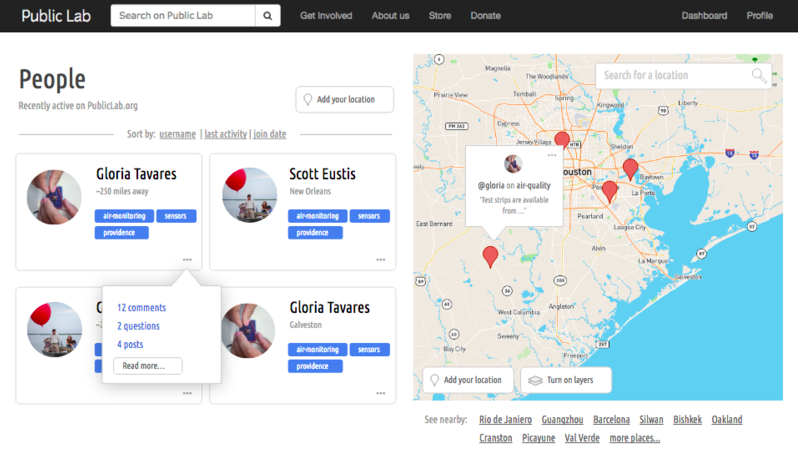Open @gloria on air-quality popup title
Viewport: 802px width, 462px height.
click(x=514, y=185)
